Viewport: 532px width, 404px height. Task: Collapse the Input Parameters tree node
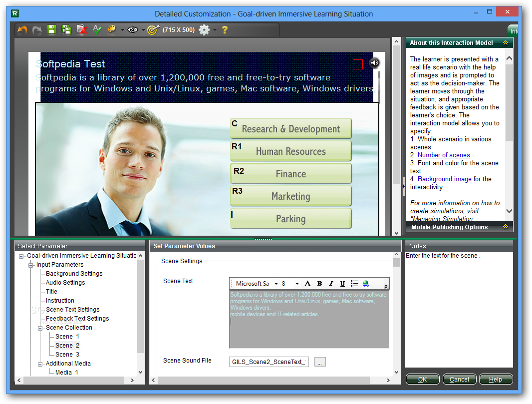tap(30, 265)
